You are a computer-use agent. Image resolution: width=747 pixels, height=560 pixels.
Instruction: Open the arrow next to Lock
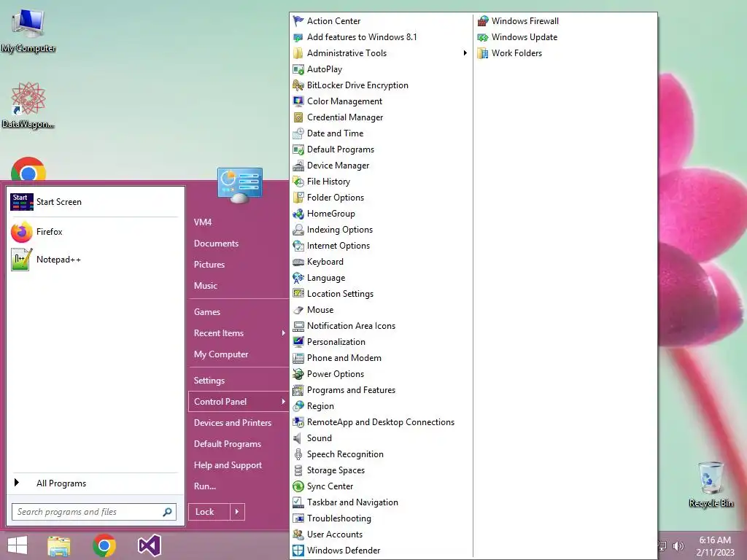coord(237,512)
